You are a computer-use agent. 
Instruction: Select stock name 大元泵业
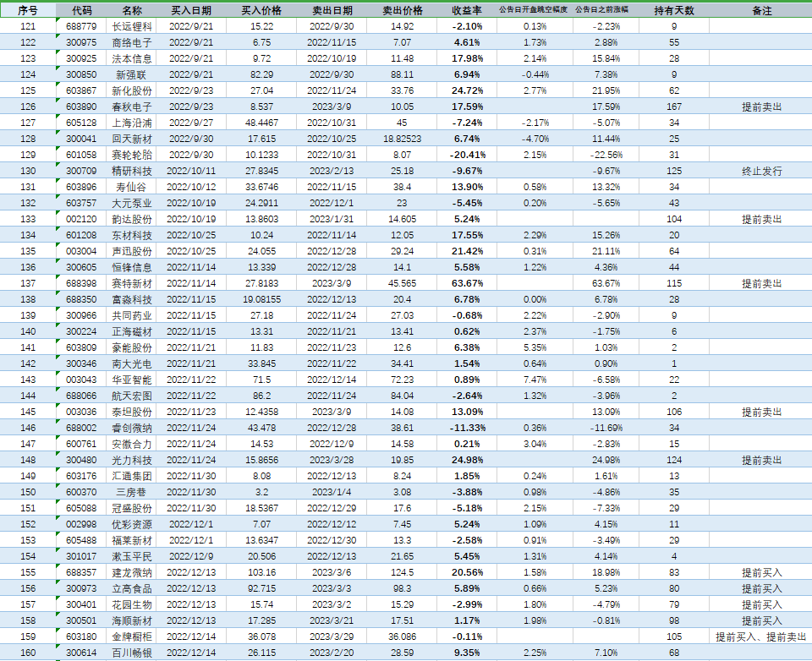tap(132, 203)
